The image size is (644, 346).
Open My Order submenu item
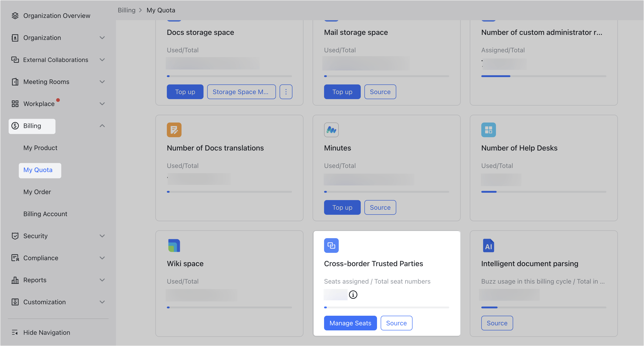coord(37,192)
